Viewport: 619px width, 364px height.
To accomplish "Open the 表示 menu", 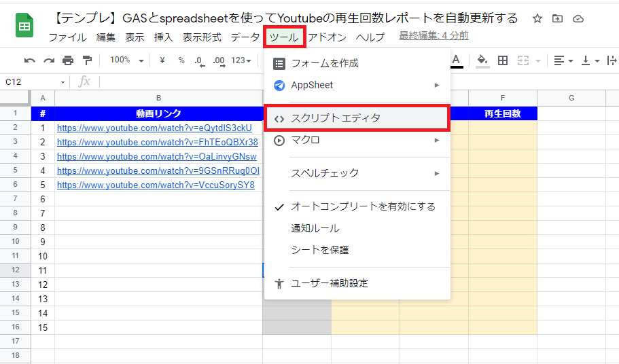I will (x=135, y=37).
